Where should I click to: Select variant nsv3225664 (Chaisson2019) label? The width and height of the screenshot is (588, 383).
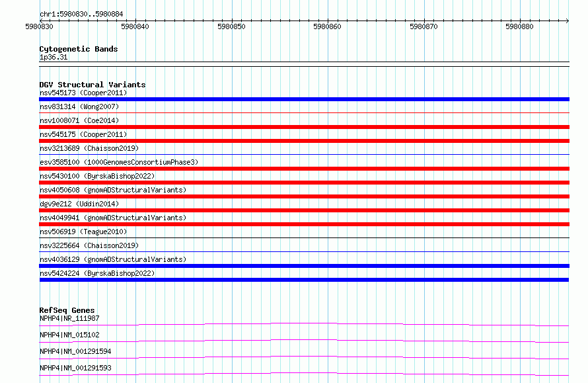pyautogui.click(x=89, y=245)
